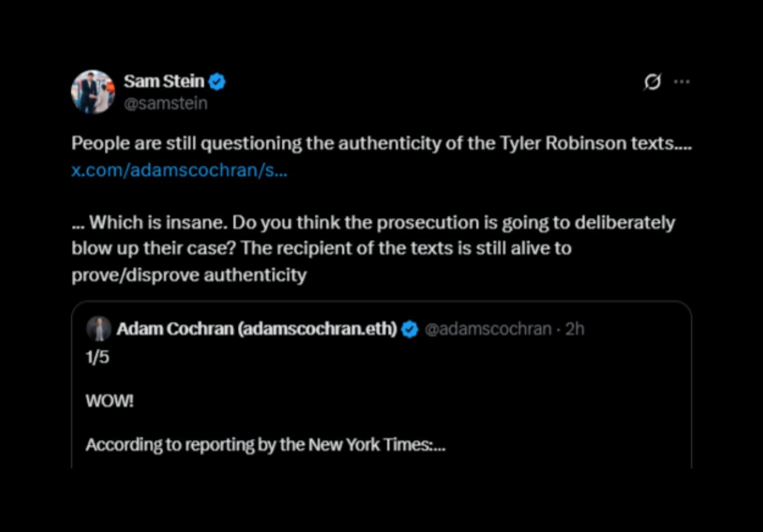The height and width of the screenshot is (532, 763).
Task: Click the Grok explain-post icon
Action: 652,82
